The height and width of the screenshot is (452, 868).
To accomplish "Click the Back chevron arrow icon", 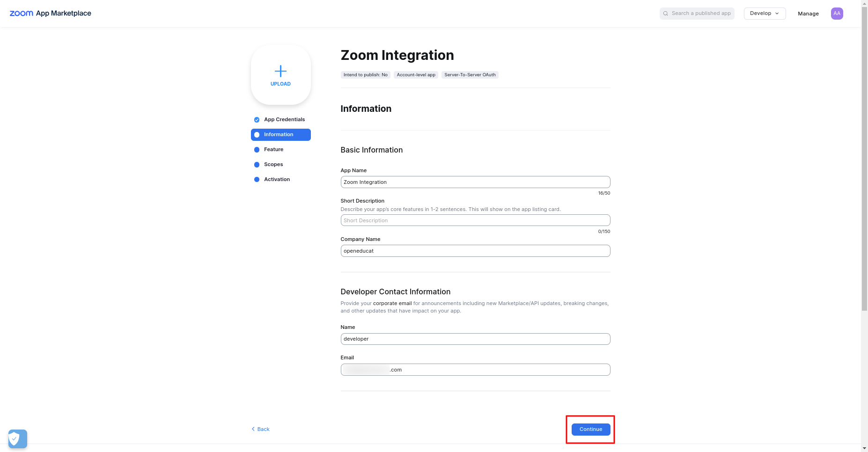I will [x=253, y=429].
